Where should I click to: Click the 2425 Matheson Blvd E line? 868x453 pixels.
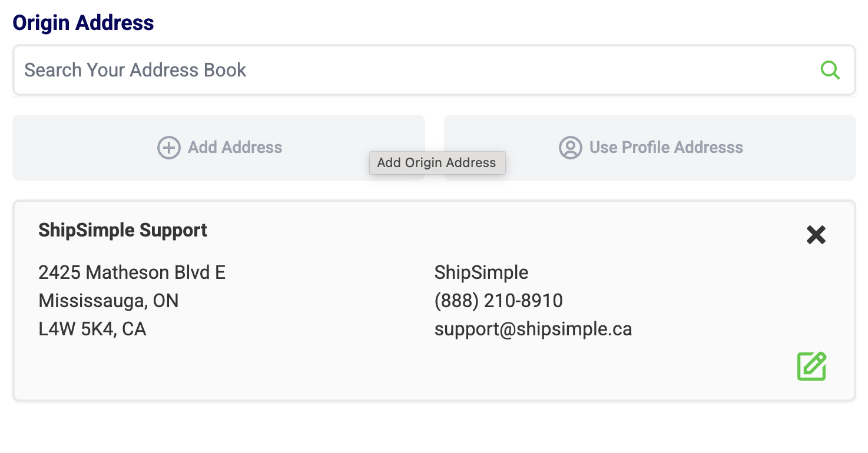(x=132, y=272)
